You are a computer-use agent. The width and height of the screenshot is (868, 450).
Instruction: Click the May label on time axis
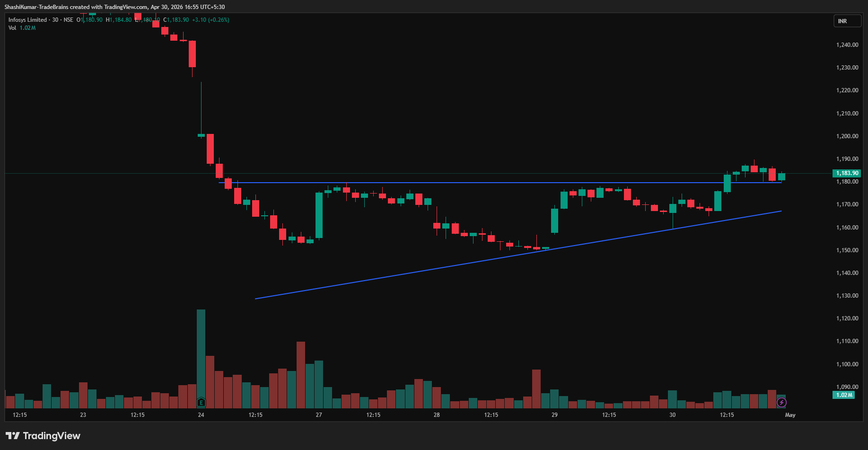pyautogui.click(x=790, y=415)
